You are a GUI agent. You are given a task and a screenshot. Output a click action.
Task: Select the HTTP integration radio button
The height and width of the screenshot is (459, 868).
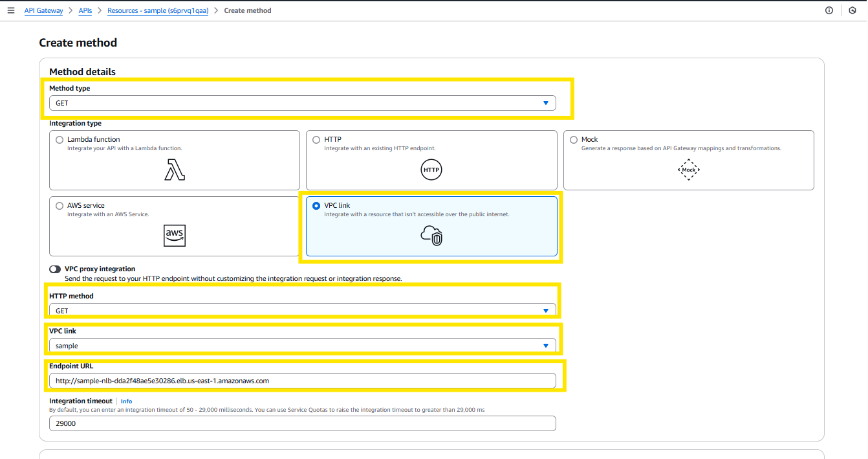tap(316, 139)
